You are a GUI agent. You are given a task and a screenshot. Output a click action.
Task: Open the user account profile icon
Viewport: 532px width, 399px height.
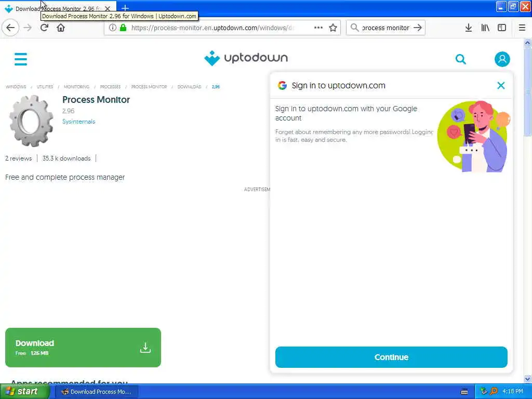(x=502, y=59)
